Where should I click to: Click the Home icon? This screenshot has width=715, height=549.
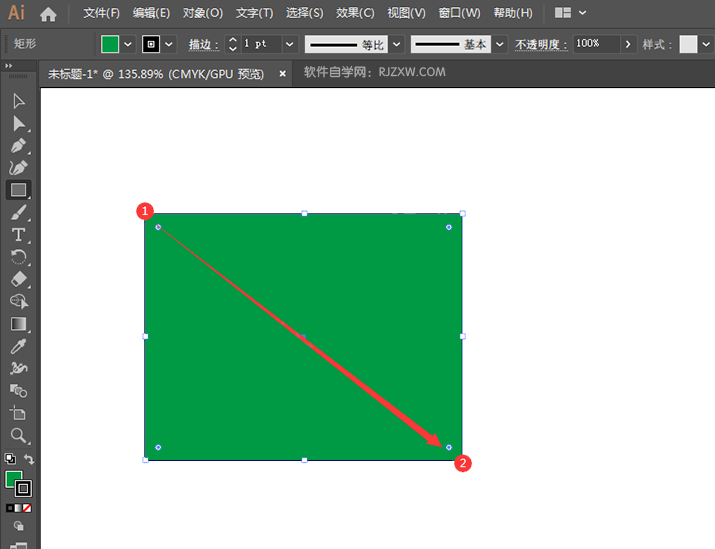[48, 14]
